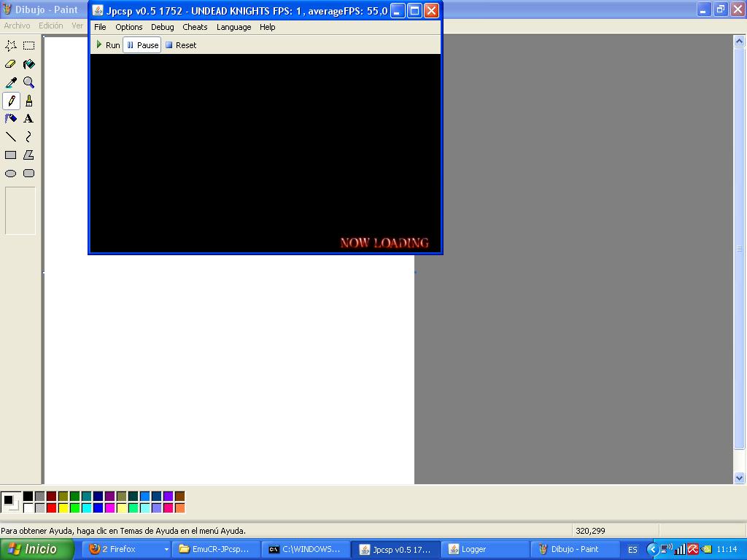
Task: Choose the Magnifier zoom tool
Action: [x=28, y=82]
